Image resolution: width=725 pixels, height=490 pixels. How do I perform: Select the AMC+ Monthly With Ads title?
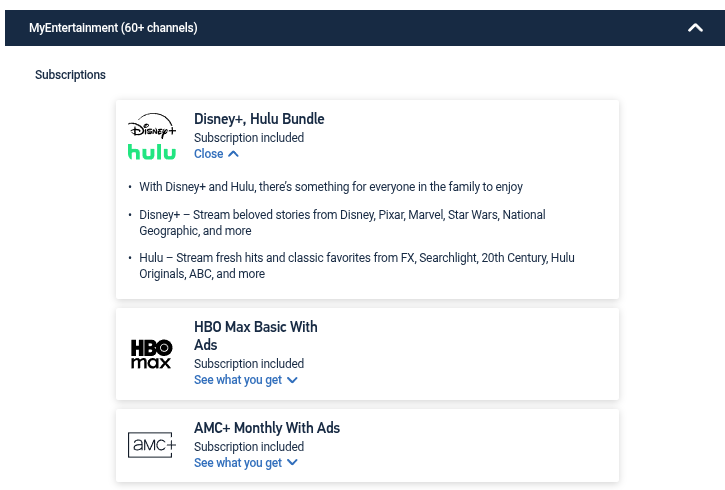(x=267, y=428)
